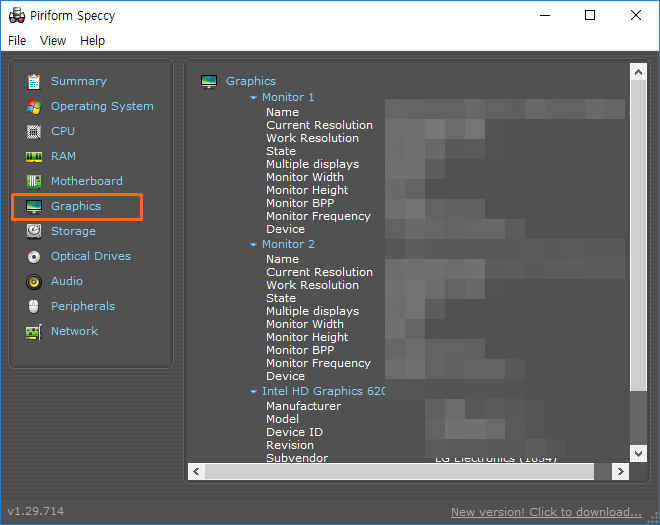Open the Help menu
Image resolution: width=660 pixels, height=525 pixels.
point(93,40)
